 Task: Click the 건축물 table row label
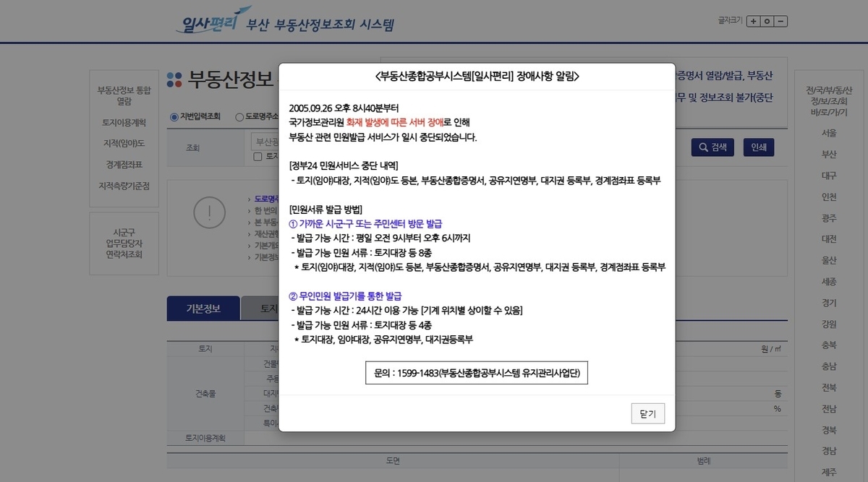(x=205, y=394)
